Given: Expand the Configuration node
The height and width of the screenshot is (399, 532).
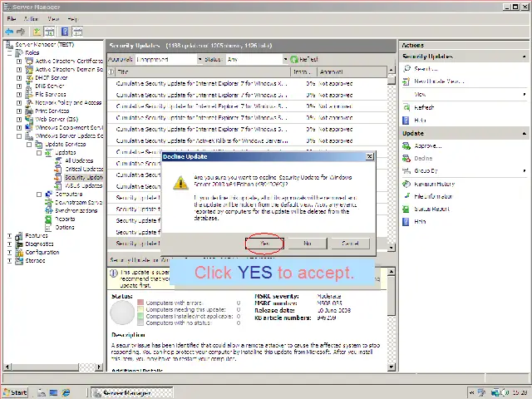Looking at the screenshot, I should (x=9, y=252).
